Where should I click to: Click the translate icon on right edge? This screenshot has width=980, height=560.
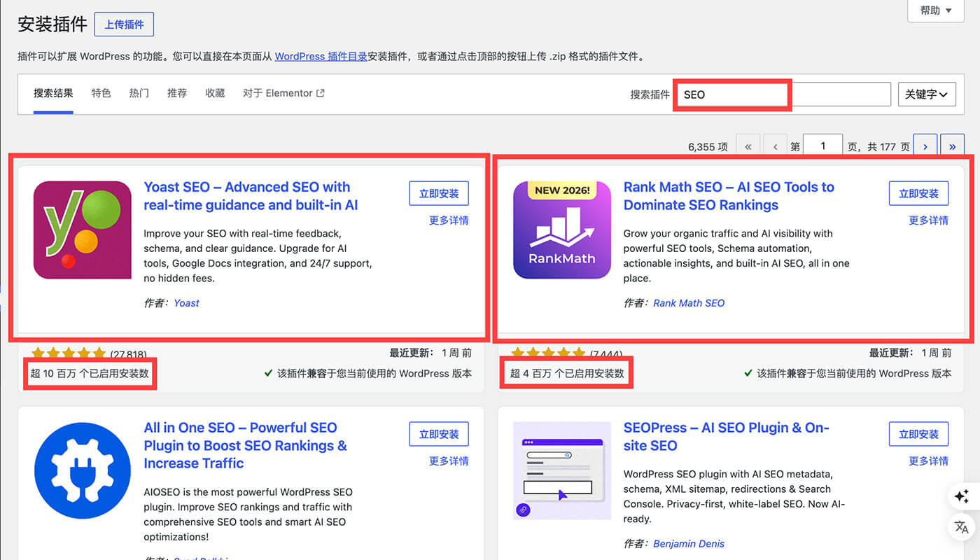click(962, 527)
